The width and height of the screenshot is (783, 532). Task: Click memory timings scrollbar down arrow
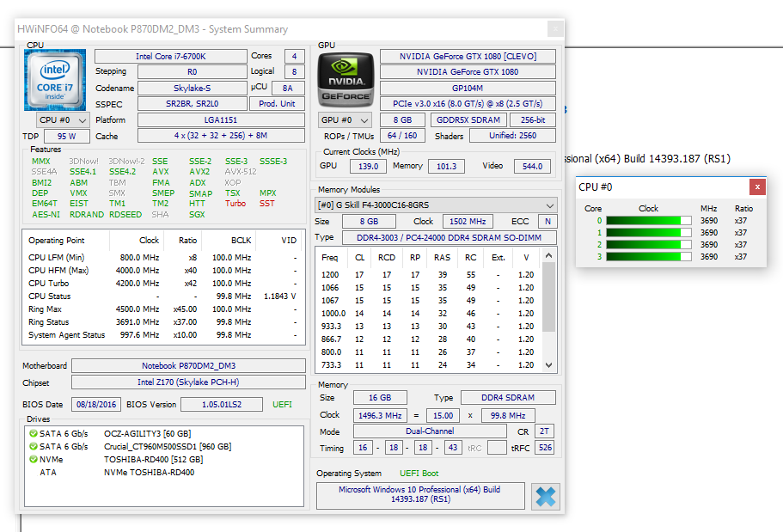pyautogui.click(x=549, y=365)
